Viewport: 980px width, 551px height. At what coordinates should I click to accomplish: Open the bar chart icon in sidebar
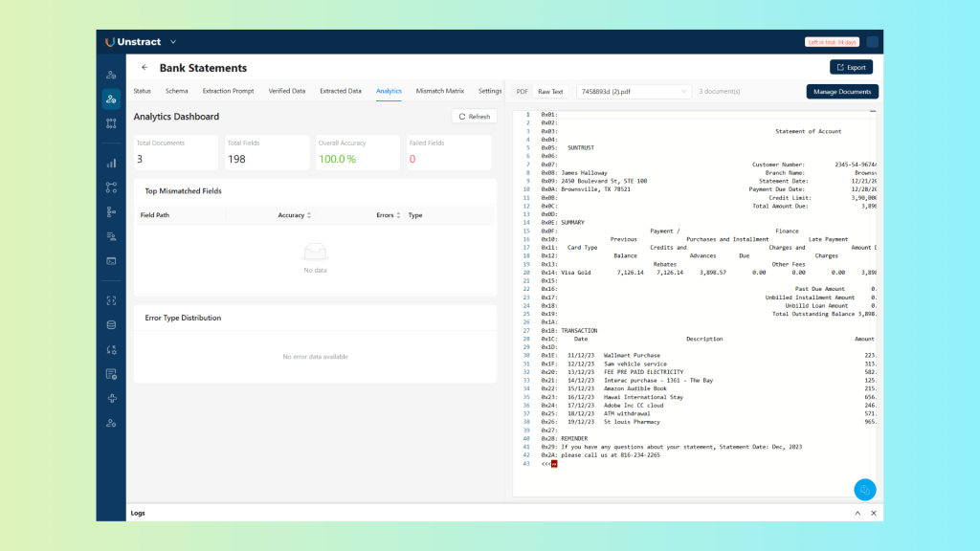111,163
